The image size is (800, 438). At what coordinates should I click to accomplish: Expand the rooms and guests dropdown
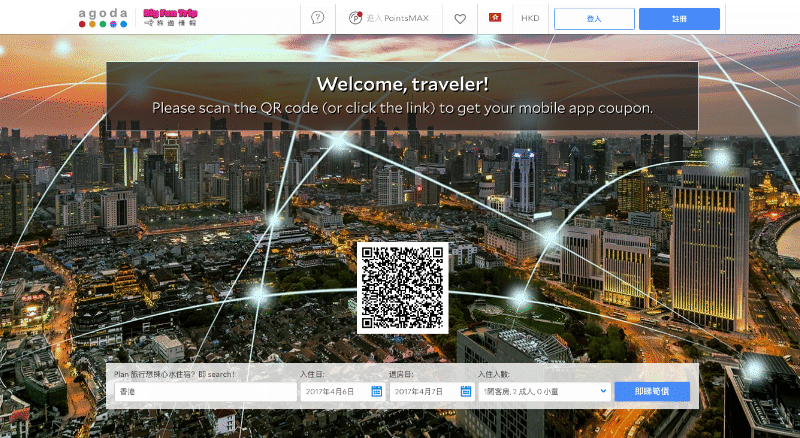pyautogui.click(x=544, y=392)
